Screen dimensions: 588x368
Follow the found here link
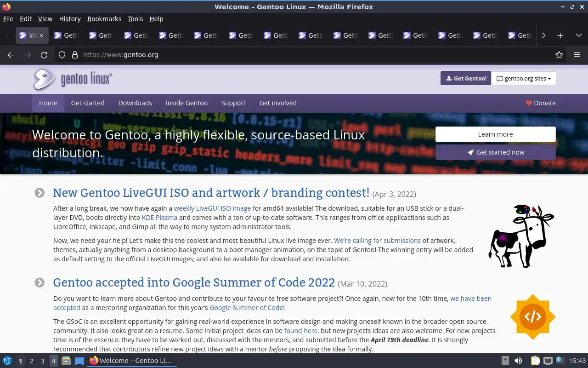pos(301,331)
